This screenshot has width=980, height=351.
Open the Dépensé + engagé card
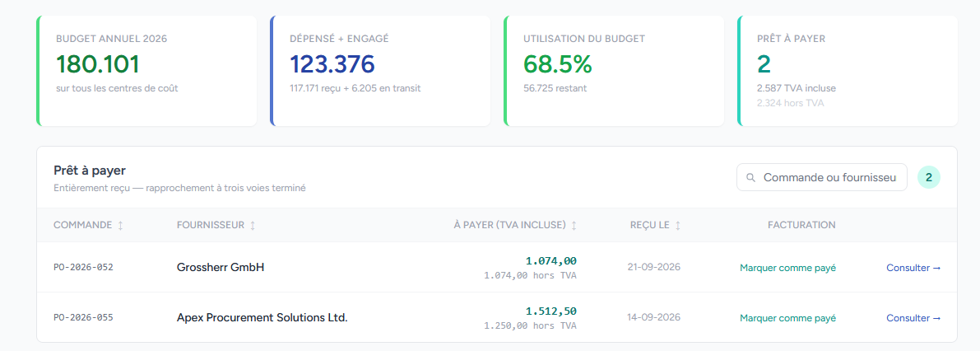[381, 71]
